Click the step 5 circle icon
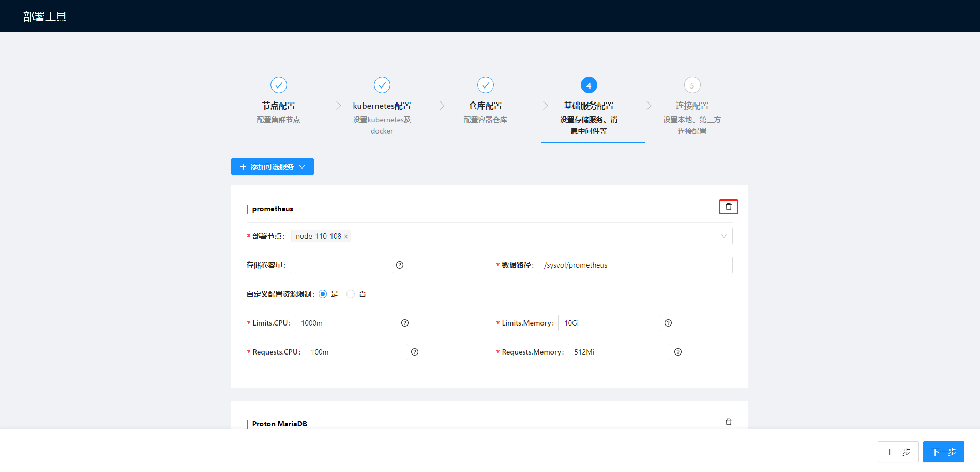980x472 pixels. point(692,85)
